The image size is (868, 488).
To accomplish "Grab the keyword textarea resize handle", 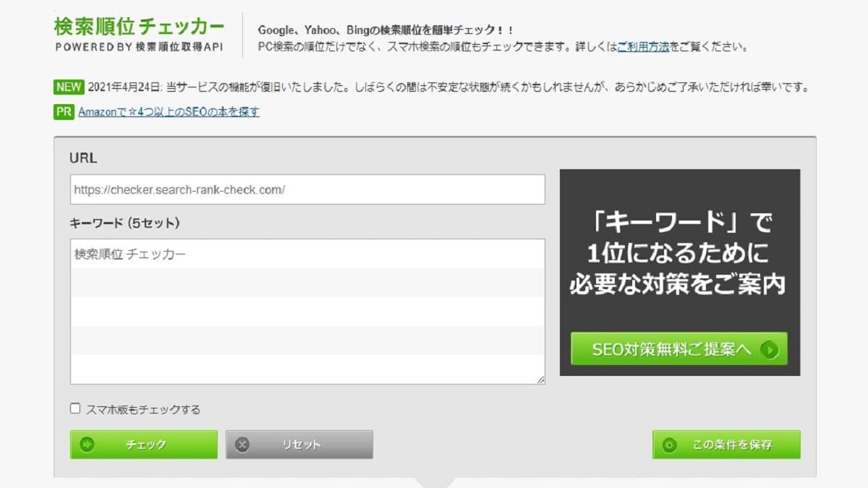I will (x=540, y=380).
